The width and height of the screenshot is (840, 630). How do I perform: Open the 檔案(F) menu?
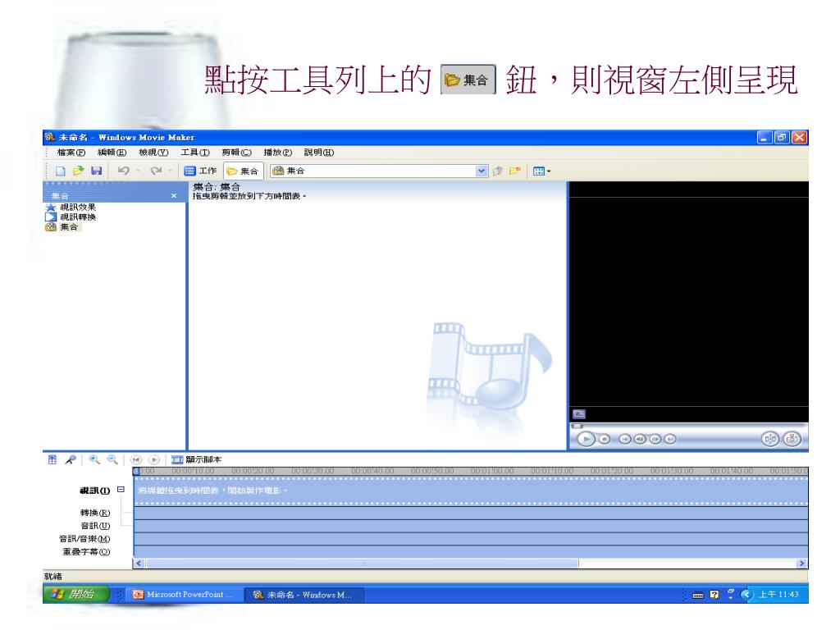71,153
